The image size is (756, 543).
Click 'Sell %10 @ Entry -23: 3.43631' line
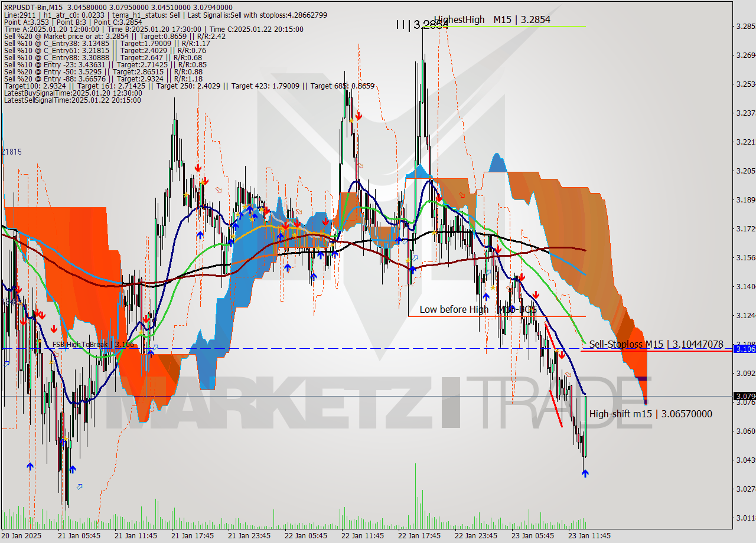coord(105,64)
